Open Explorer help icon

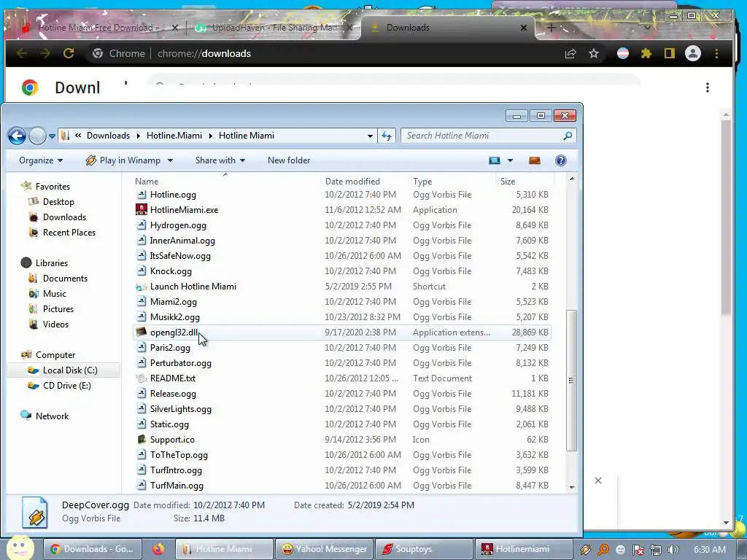tap(561, 160)
